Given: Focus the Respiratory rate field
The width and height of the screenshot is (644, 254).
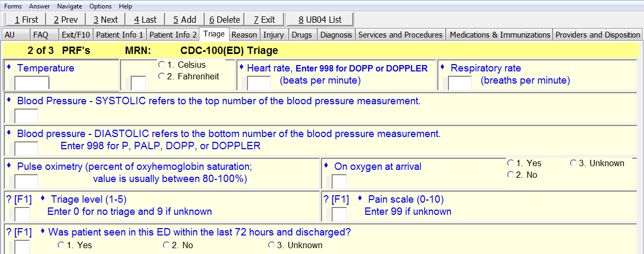Looking at the screenshot, I should click(459, 83).
